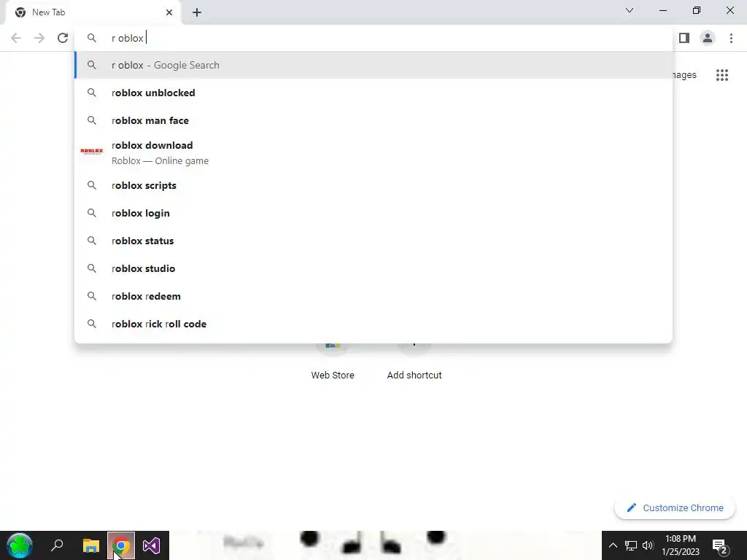Select the 'roblox login' suggestion
Viewport: 747px width, 560px height.
(373, 213)
